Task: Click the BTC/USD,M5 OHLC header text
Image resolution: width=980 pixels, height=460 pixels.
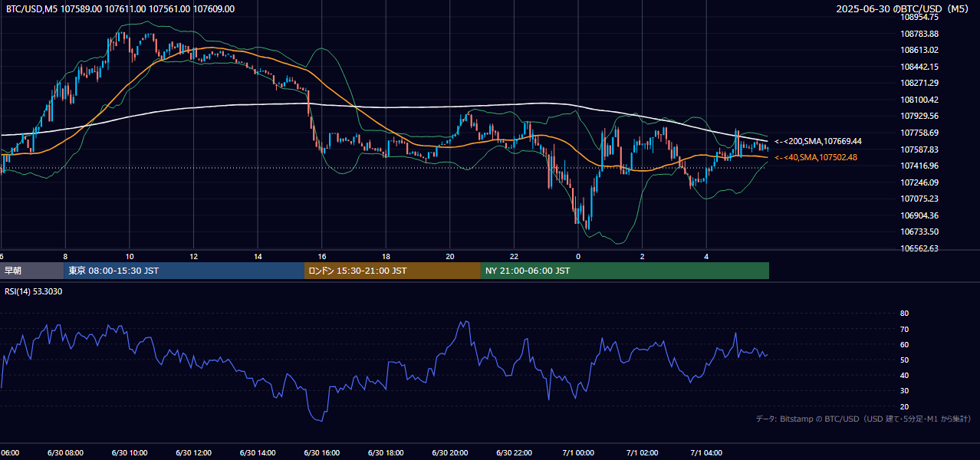Action: tap(120, 9)
